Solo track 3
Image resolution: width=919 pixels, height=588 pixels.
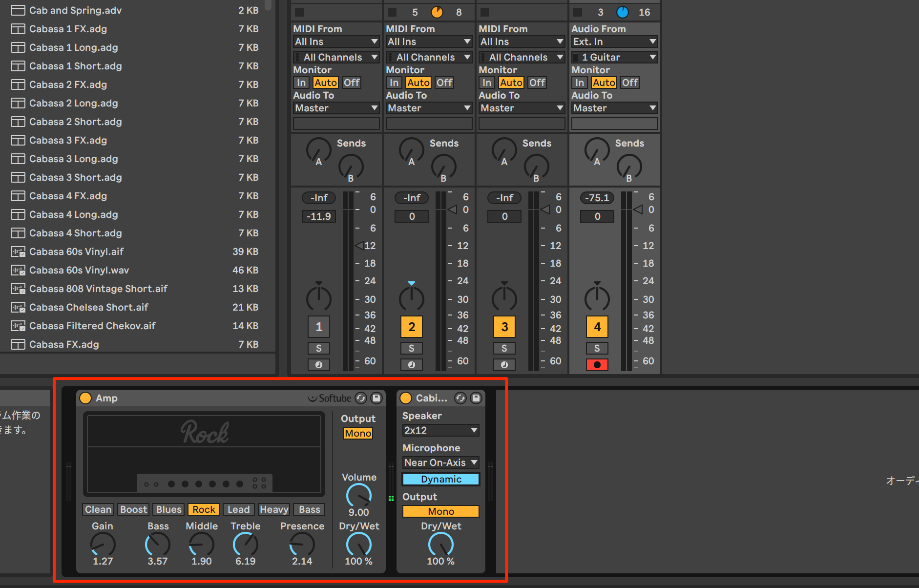click(504, 348)
